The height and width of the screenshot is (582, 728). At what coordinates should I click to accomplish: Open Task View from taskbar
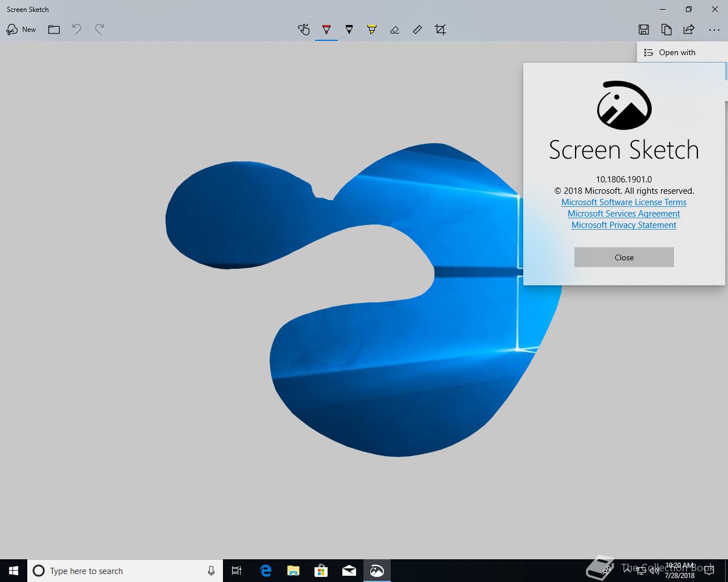(237, 571)
